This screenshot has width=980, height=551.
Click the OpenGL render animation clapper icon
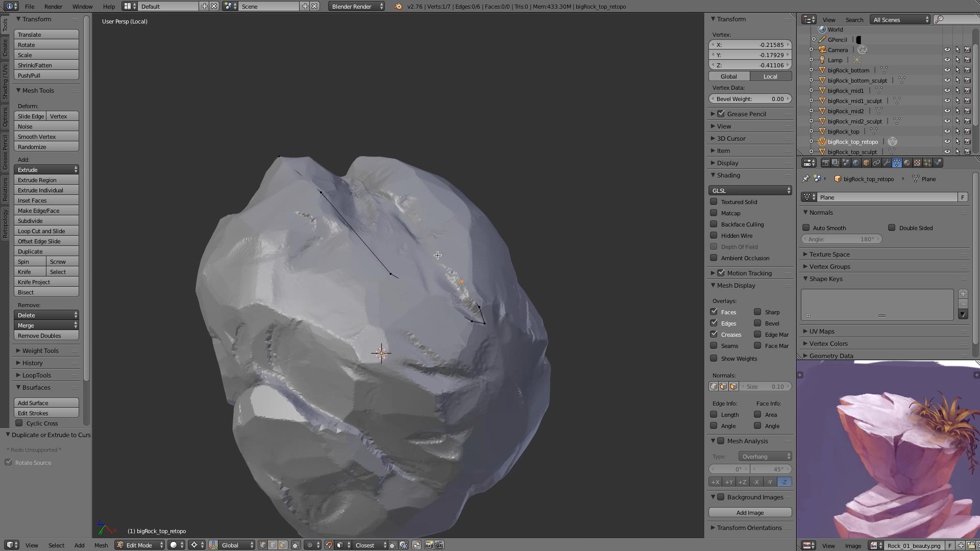click(x=439, y=545)
